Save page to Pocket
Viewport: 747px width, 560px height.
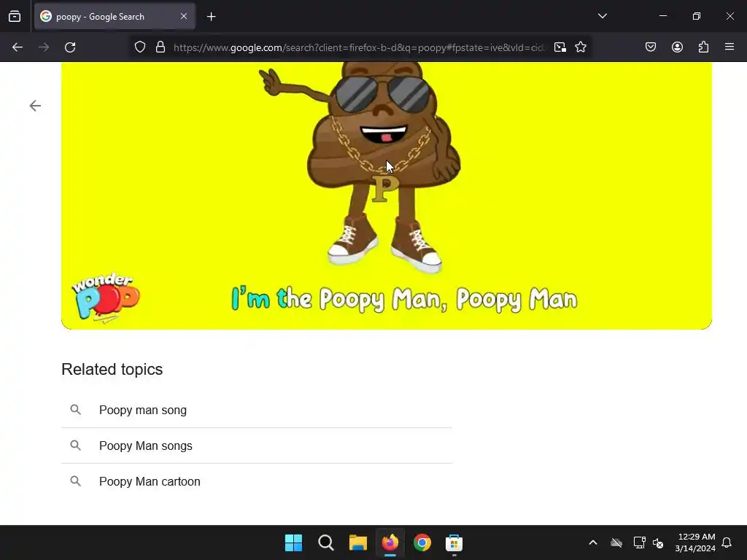click(x=651, y=47)
